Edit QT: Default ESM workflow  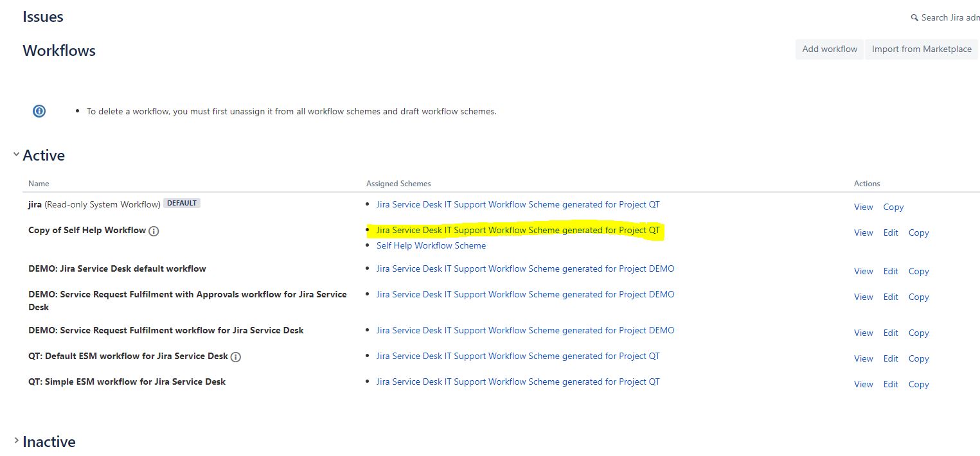pos(891,358)
